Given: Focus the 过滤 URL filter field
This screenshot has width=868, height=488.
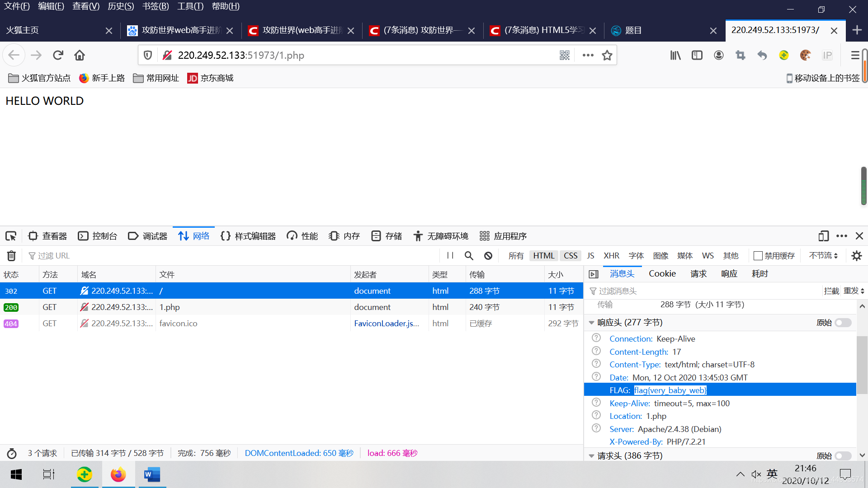Looking at the screenshot, I should pyautogui.click(x=231, y=256).
